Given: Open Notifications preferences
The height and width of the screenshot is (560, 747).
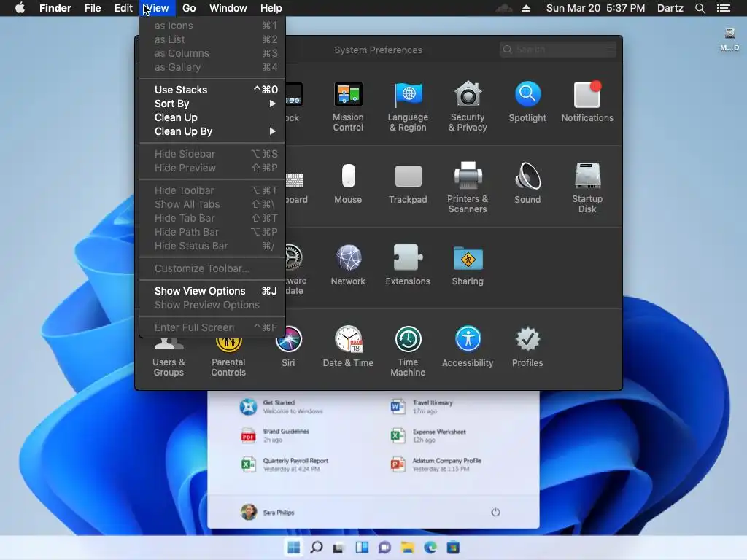Looking at the screenshot, I should [x=587, y=102].
